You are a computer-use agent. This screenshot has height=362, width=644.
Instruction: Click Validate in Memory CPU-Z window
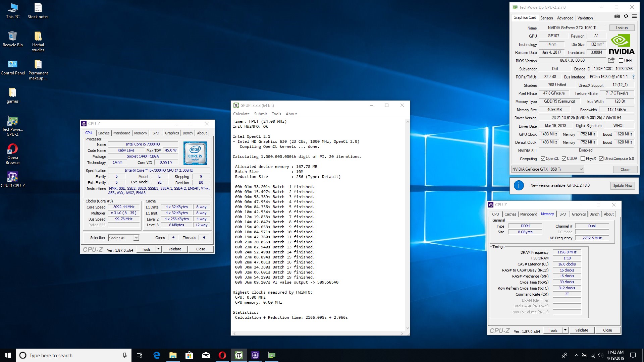point(581,330)
